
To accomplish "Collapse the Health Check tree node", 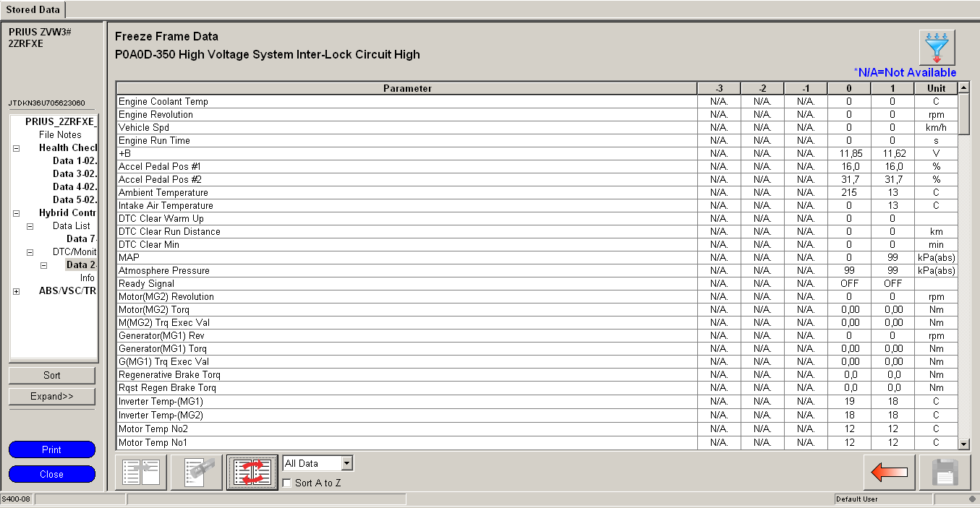I will [16, 148].
